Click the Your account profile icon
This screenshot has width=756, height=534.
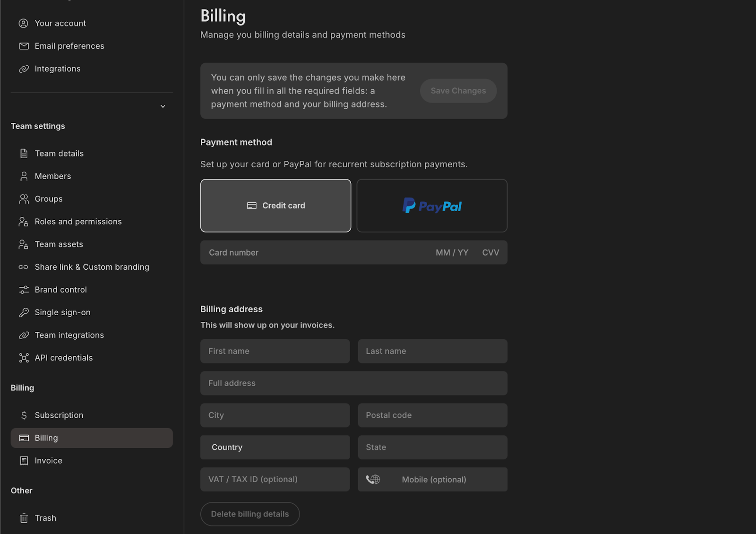coord(23,23)
